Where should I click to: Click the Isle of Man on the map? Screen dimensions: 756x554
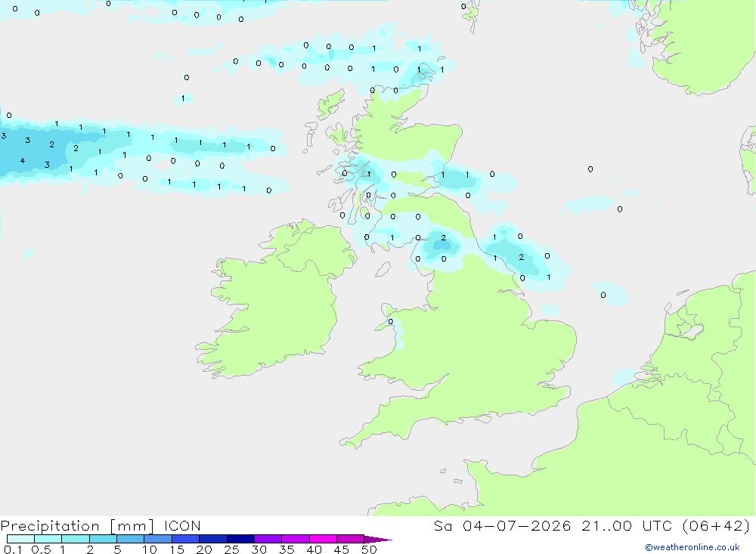383,269
